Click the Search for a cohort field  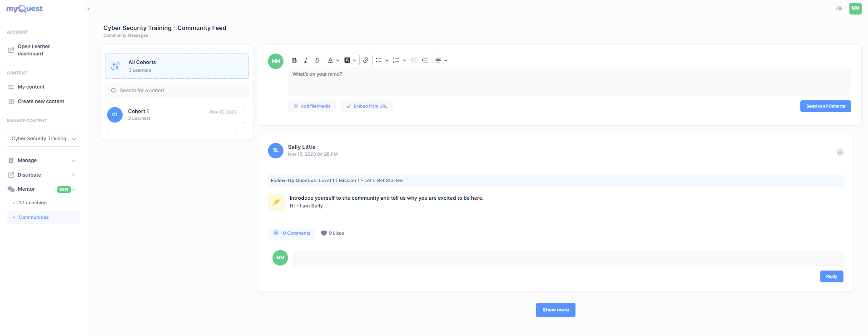click(177, 91)
